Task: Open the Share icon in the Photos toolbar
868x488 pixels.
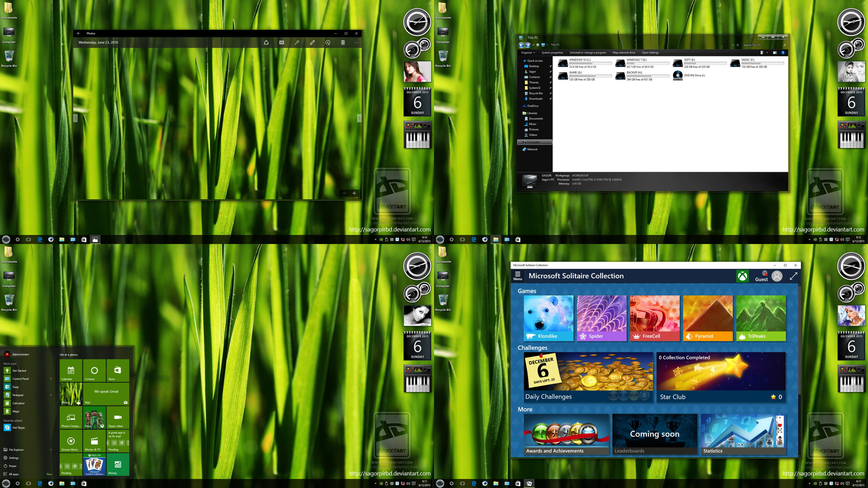Action: tap(266, 42)
